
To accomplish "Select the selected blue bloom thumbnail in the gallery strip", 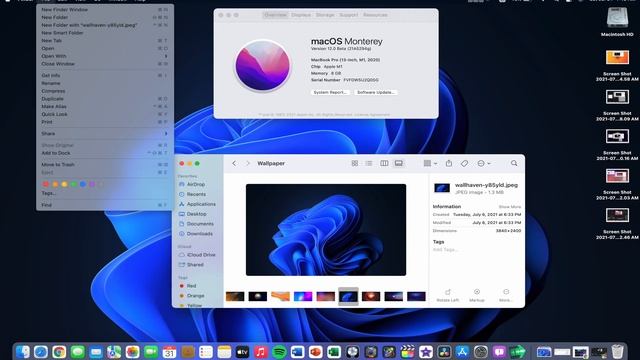I will (348, 296).
